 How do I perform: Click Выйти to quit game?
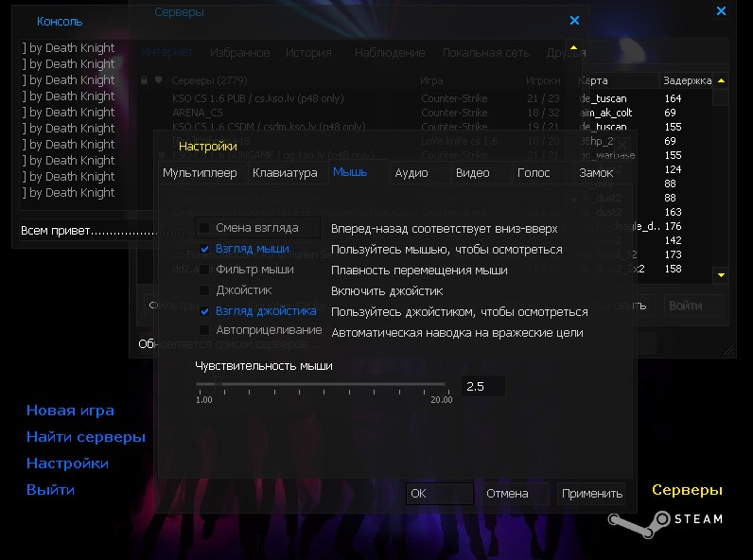coord(50,490)
